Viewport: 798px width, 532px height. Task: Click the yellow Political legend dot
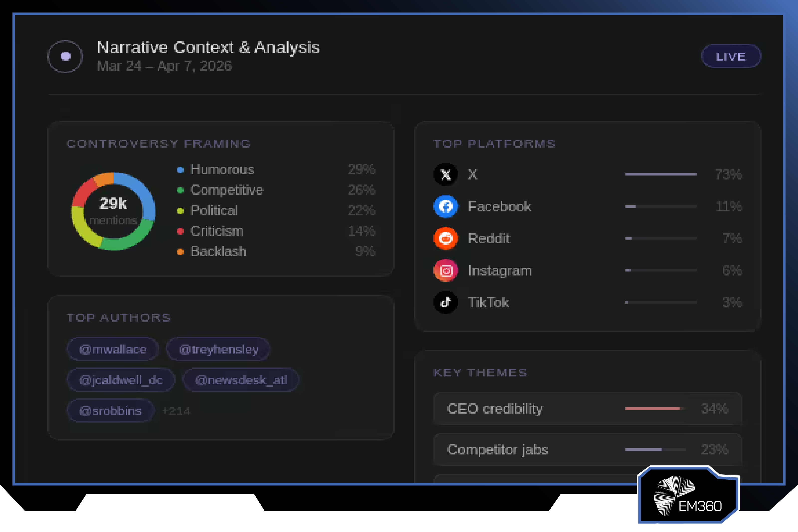[x=180, y=211]
